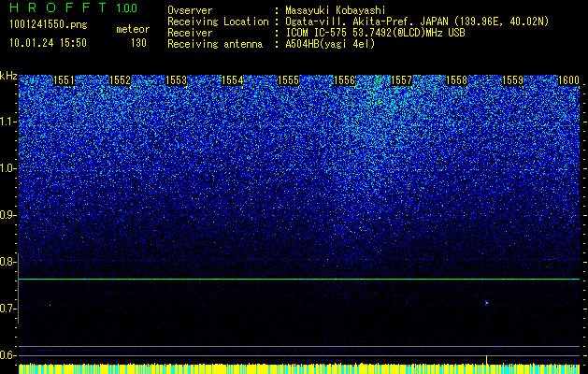Click the HROFFT 1.0.0 title text

click(x=73, y=7)
